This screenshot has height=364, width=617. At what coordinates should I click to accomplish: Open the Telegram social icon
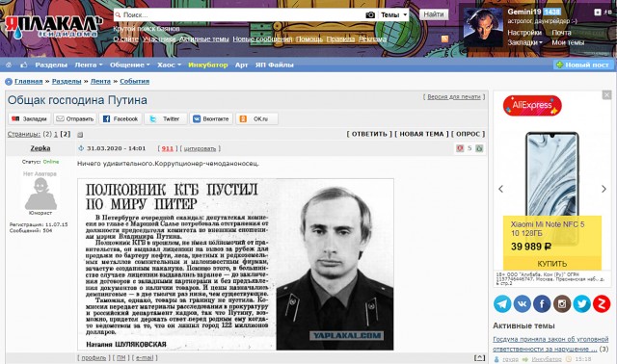pos(502,304)
